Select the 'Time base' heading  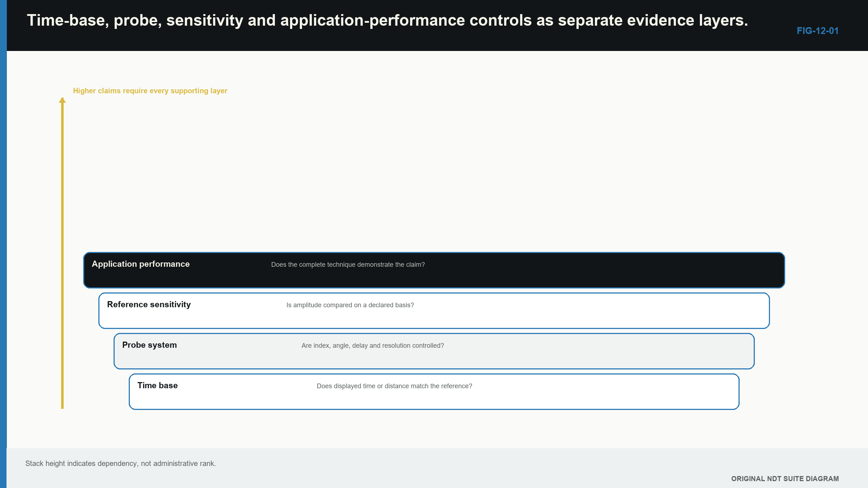point(157,385)
